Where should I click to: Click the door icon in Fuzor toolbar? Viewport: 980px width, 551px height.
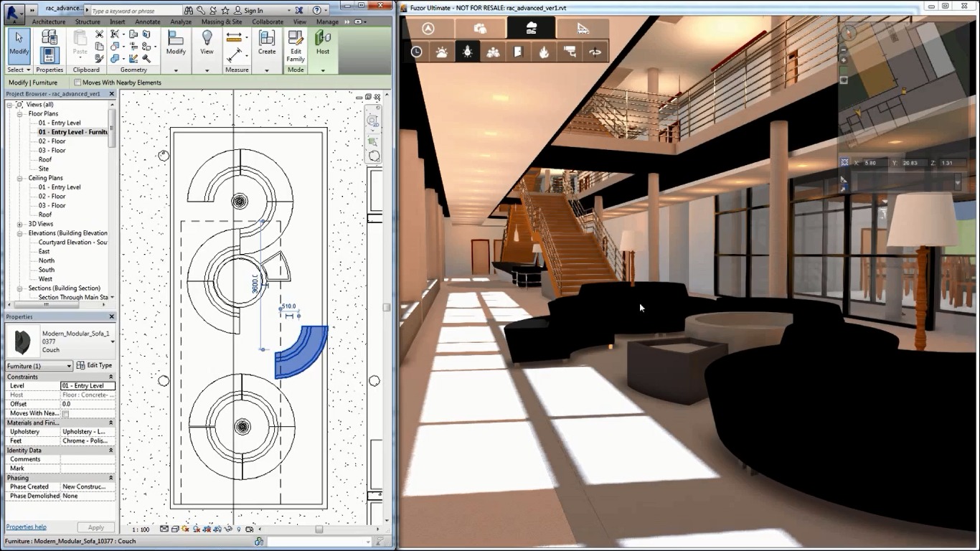518,52
